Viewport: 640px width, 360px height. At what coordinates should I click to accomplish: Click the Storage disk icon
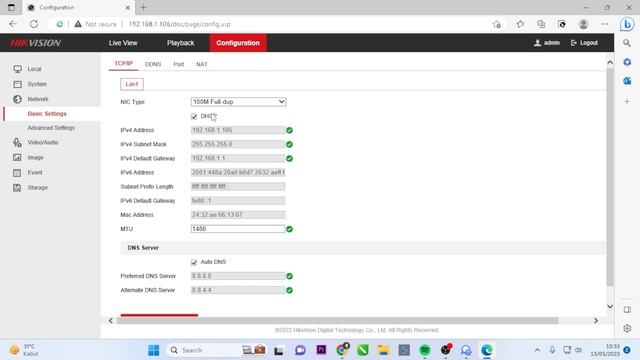point(17,188)
